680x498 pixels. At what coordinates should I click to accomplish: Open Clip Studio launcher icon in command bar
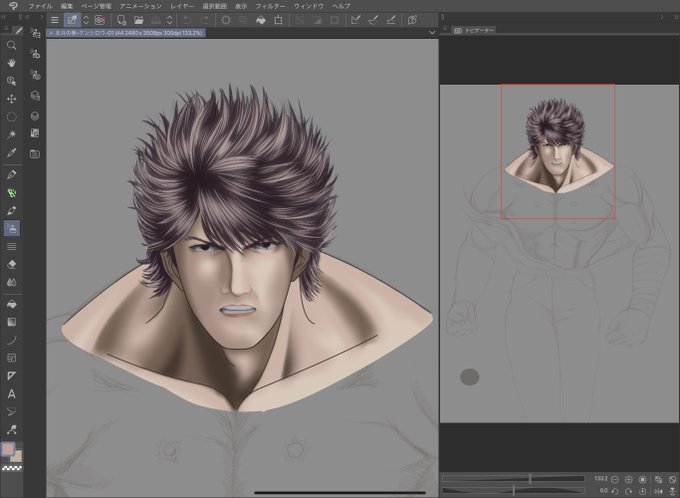click(99, 20)
